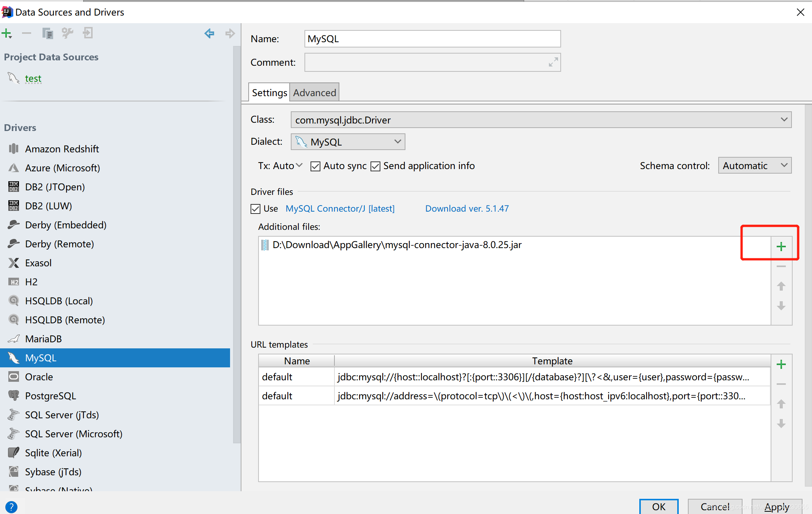The height and width of the screenshot is (514, 812).
Task: Select the DB2 (LUW) driver
Action: coord(115,206)
